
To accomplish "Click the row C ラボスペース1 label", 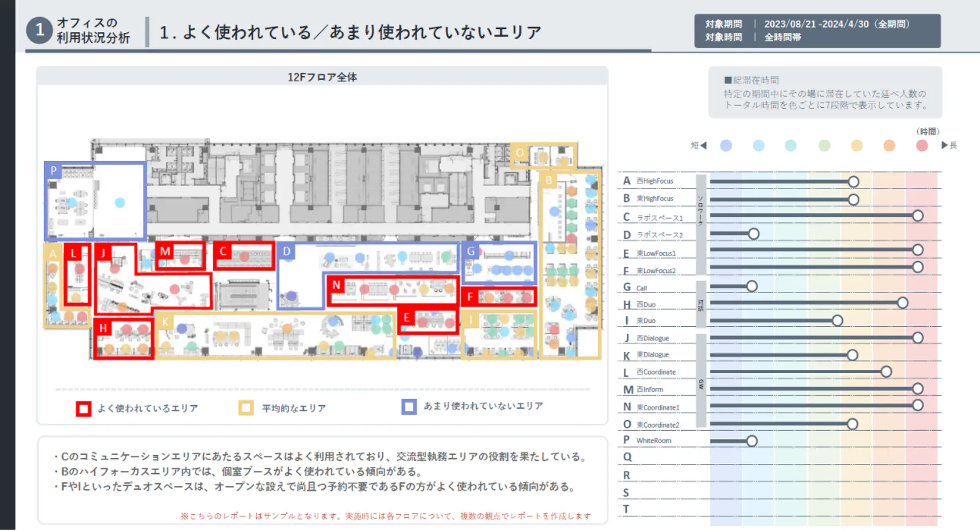I will [x=659, y=217].
